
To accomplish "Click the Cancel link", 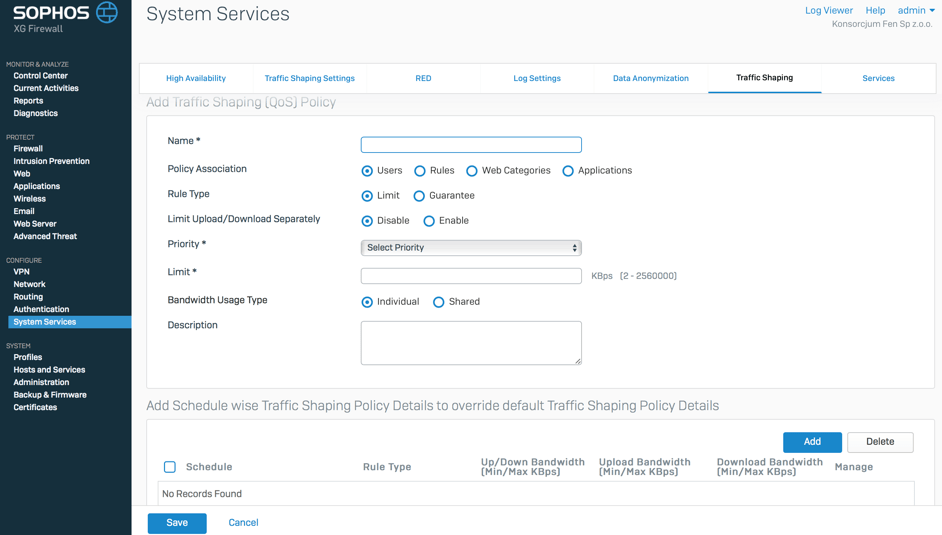I will (x=243, y=523).
